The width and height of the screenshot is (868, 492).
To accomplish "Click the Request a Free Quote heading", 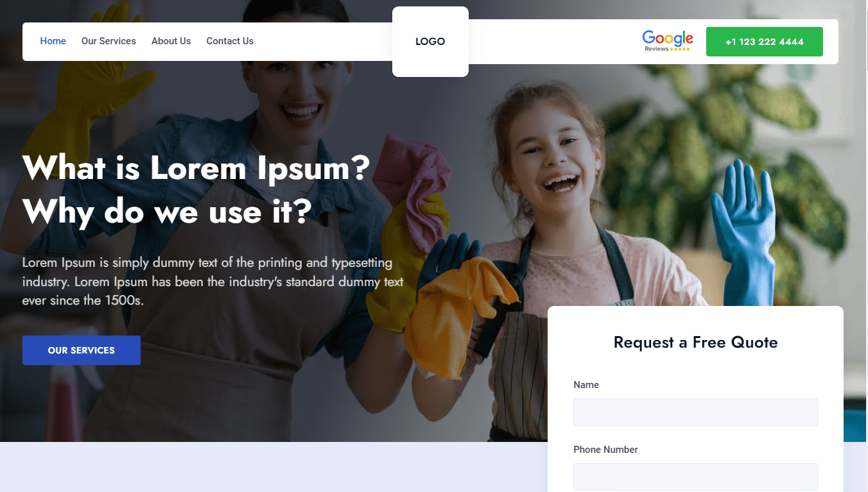I will 695,343.
